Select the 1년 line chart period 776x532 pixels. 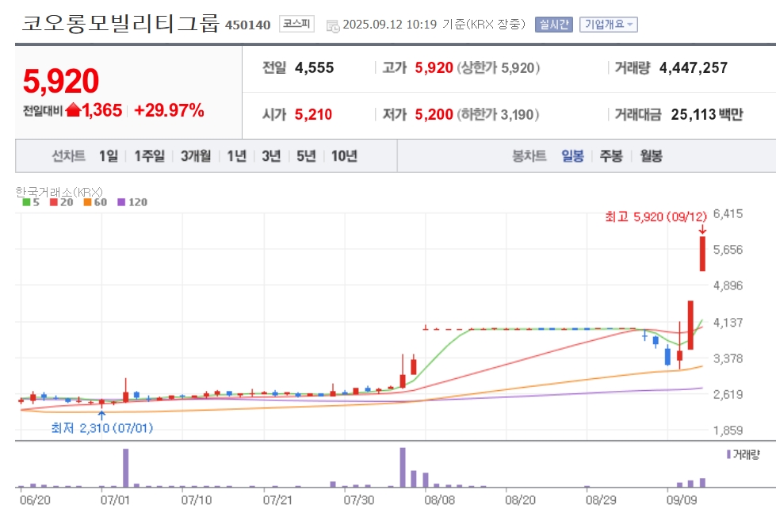click(x=236, y=156)
